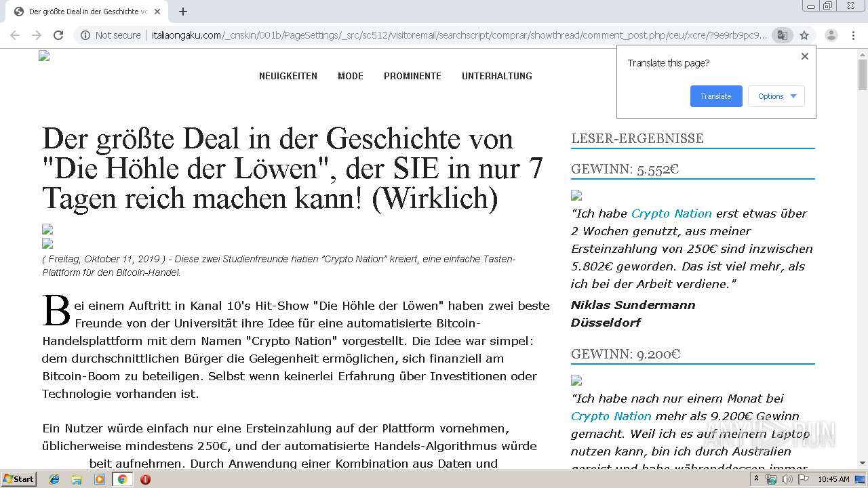The height and width of the screenshot is (488, 868).
Task: Show hidden tray icons arrow
Action: tap(757, 479)
